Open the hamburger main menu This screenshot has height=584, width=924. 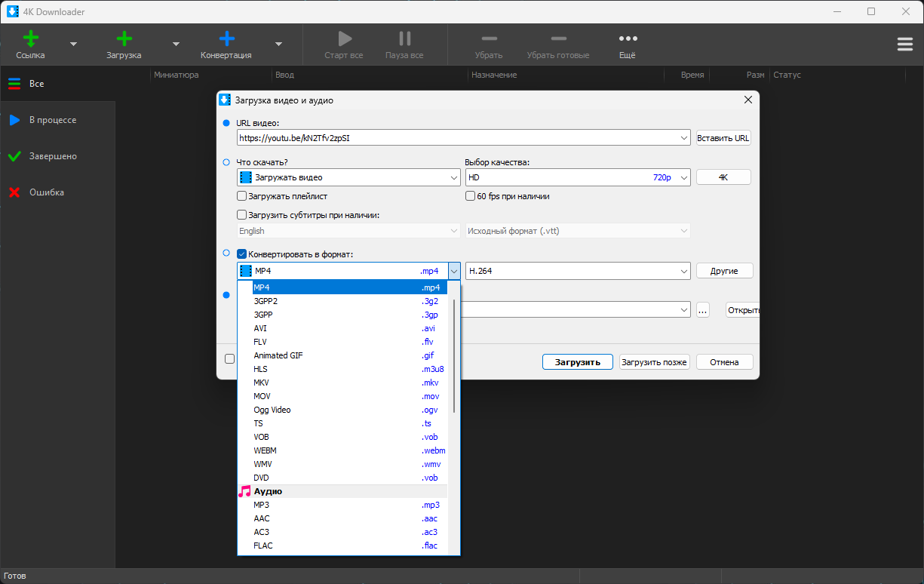pyautogui.click(x=905, y=45)
